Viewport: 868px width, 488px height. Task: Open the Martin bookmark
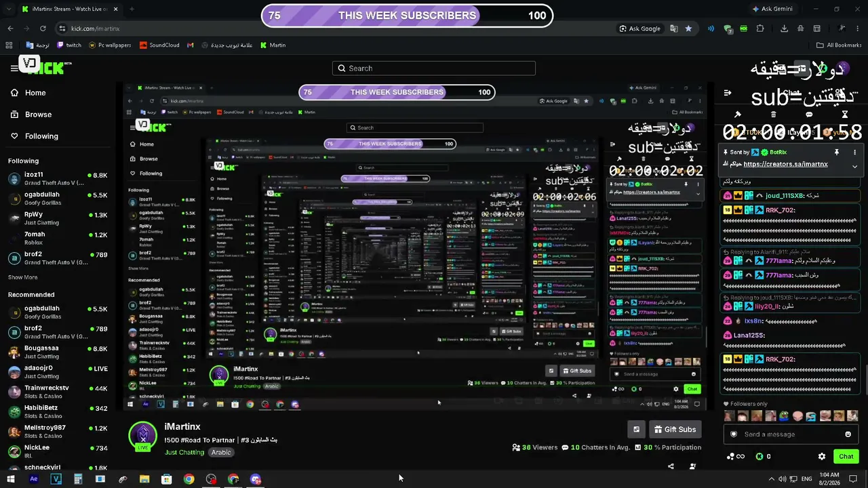point(273,45)
